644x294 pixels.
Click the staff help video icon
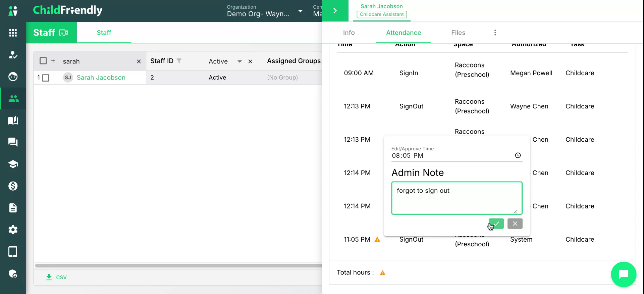(x=63, y=33)
